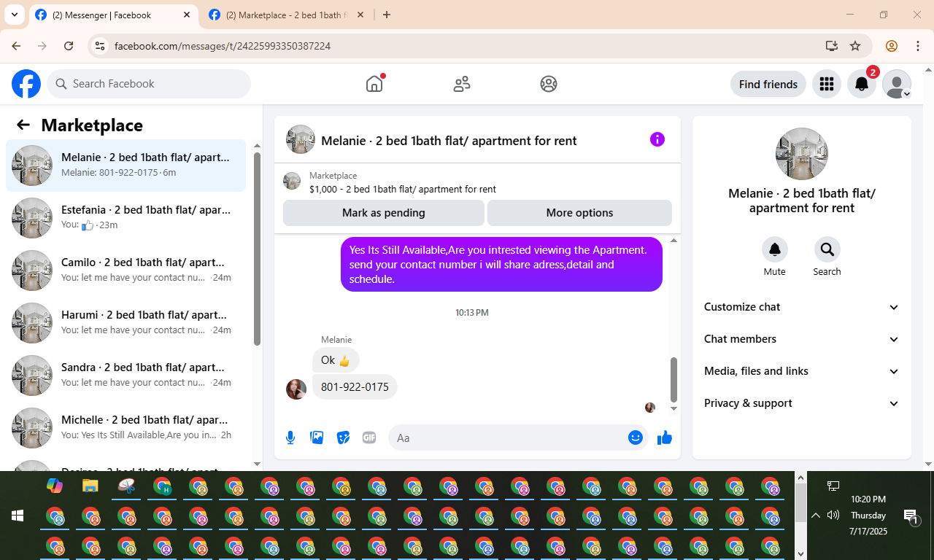Click Mark as pending
The height and width of the screenshot is (560, 934).
(x=384, y=213)
